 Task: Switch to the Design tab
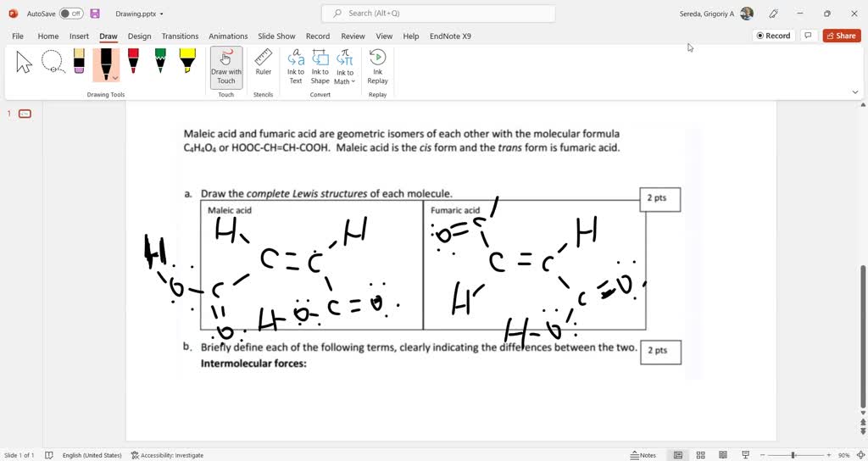click(x=140, y=36)
